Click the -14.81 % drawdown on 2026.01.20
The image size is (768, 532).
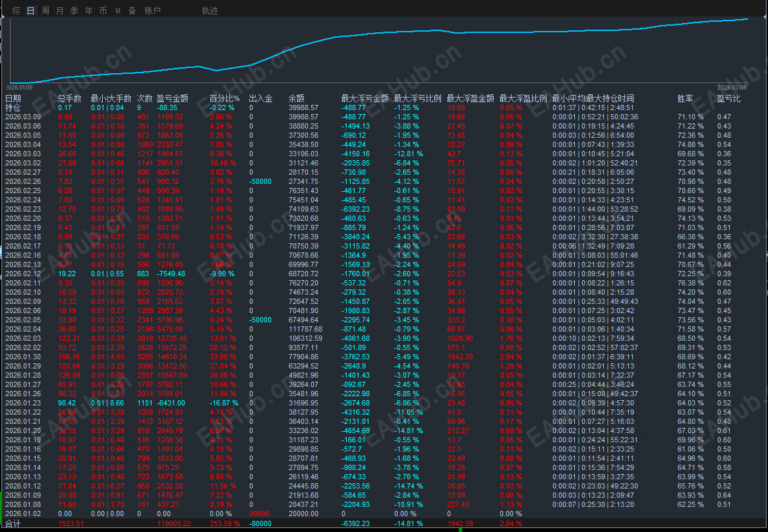click(409, 430)
